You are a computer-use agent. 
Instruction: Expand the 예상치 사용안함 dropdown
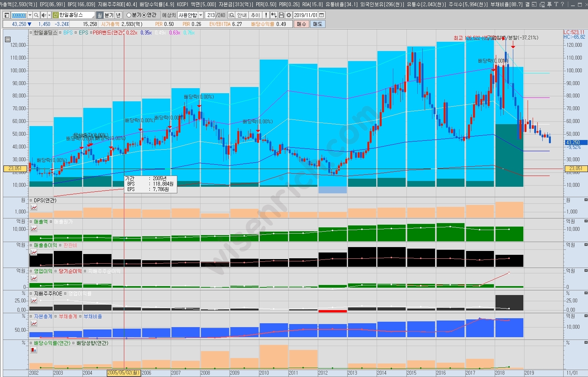tap(201, 15)
